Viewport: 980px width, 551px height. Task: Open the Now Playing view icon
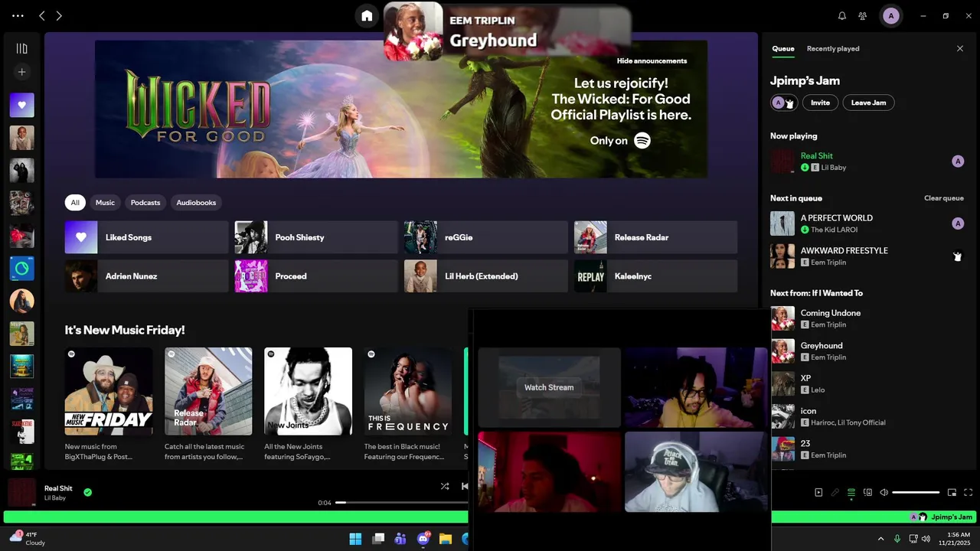point(818,493)
